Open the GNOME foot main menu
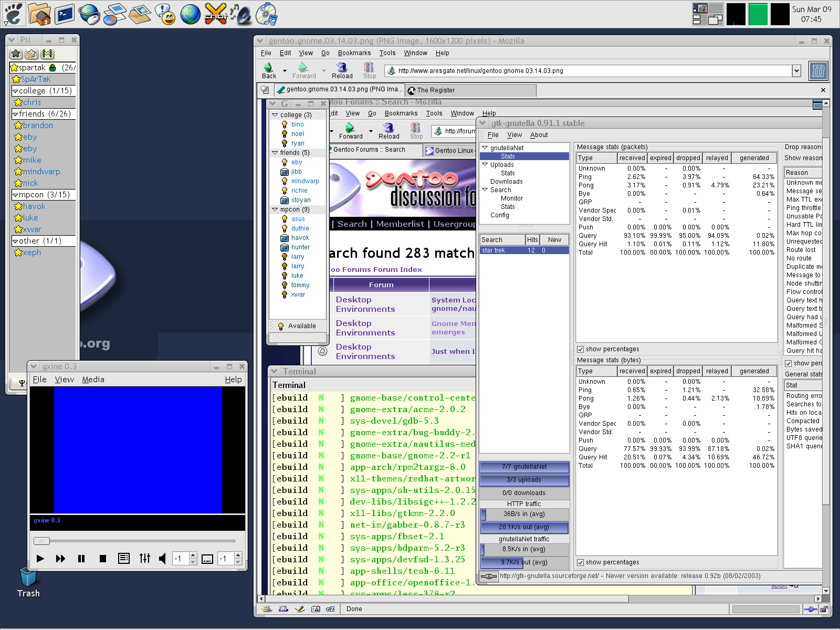 (13, 14)
